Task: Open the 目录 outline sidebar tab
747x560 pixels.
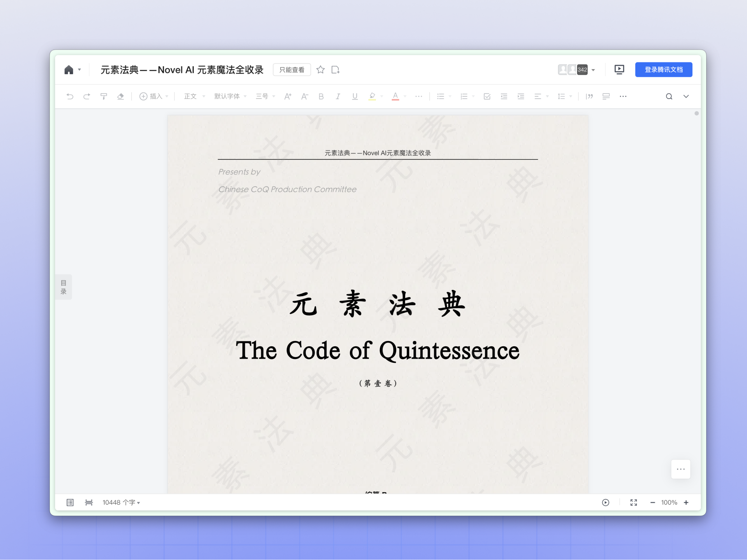Action: point(64,287)
